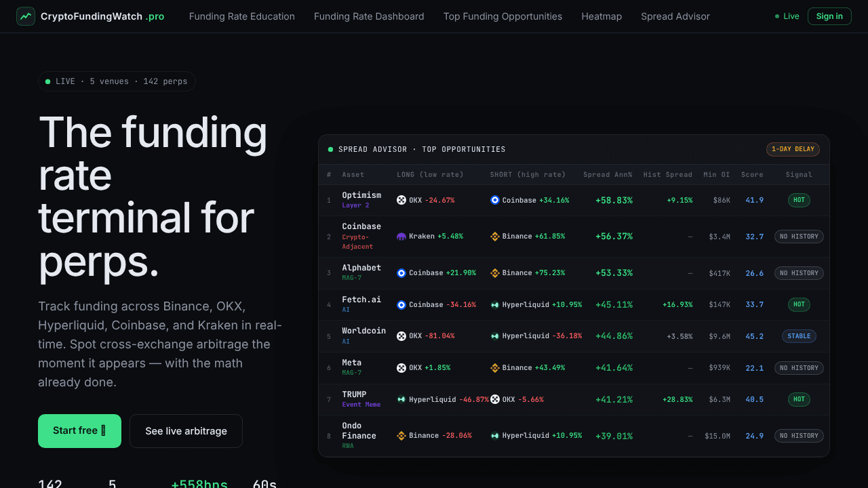Click Layer 2 tag under Optimism
The width and height of the screenshot is (868, 488).
coord(355,205)
